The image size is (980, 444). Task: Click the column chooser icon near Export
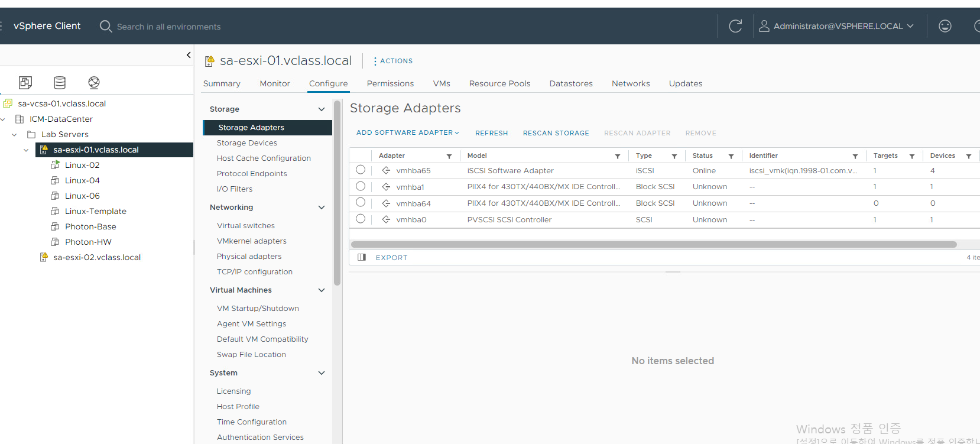tap(362, 257)
